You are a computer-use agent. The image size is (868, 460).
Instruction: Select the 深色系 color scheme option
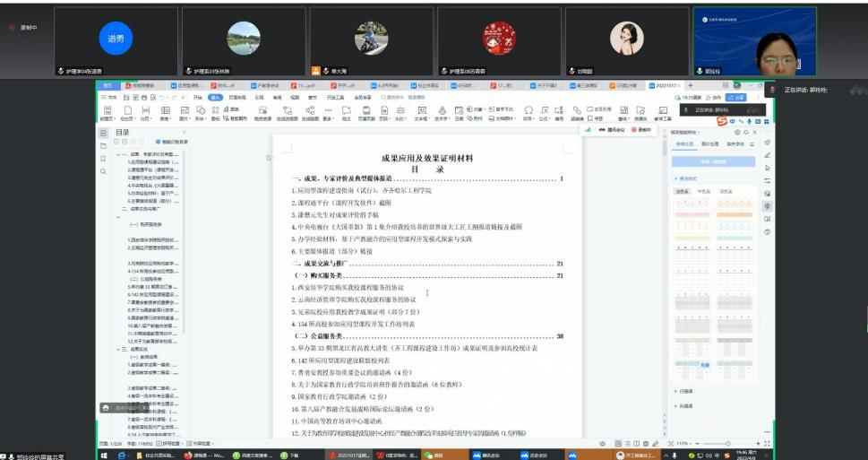click(726, 192)
